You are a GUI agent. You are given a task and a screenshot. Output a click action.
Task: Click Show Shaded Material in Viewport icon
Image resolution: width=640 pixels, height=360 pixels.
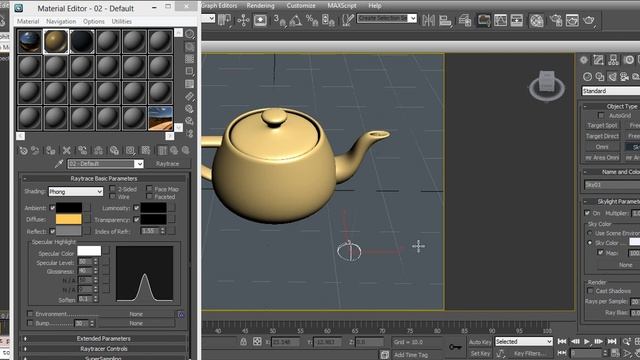pos(146,151)
